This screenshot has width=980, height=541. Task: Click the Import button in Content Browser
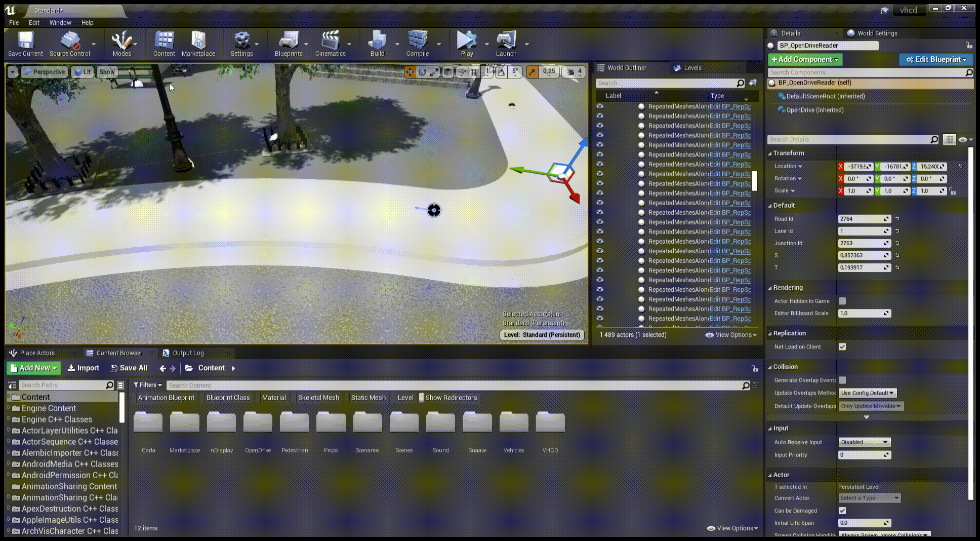click(x=84, y=368)
